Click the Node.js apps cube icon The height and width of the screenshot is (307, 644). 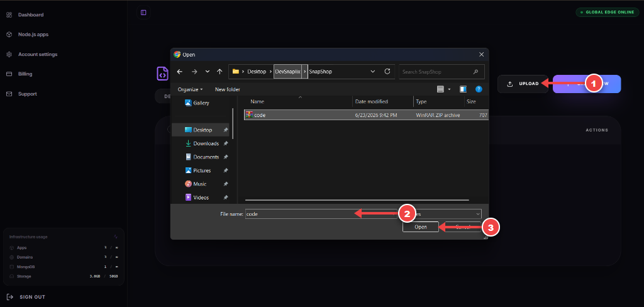point(9,35)
